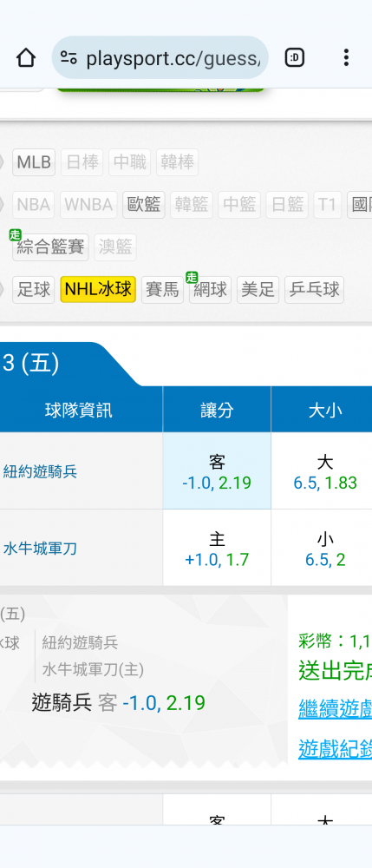Open the browser three-dot menu
The width and height of the screenshot is (372, 868).
coord(346,57)
